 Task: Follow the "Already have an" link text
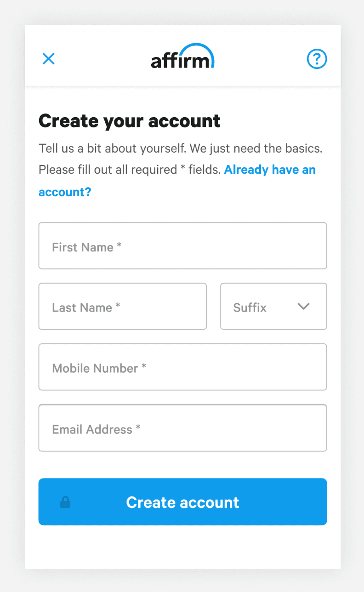(270, 170)
